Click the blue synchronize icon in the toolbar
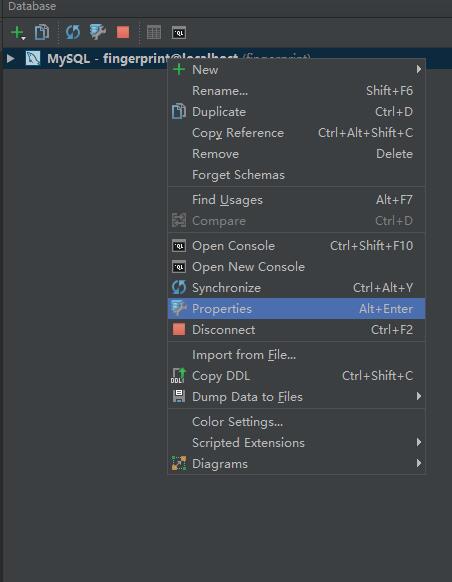Screen dimensions: 452x582 73,32
